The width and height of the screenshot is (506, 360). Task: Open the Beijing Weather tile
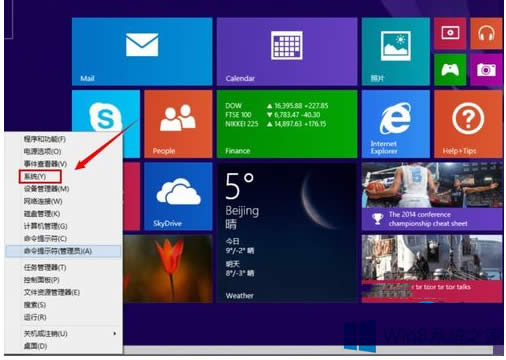[287, 233]
